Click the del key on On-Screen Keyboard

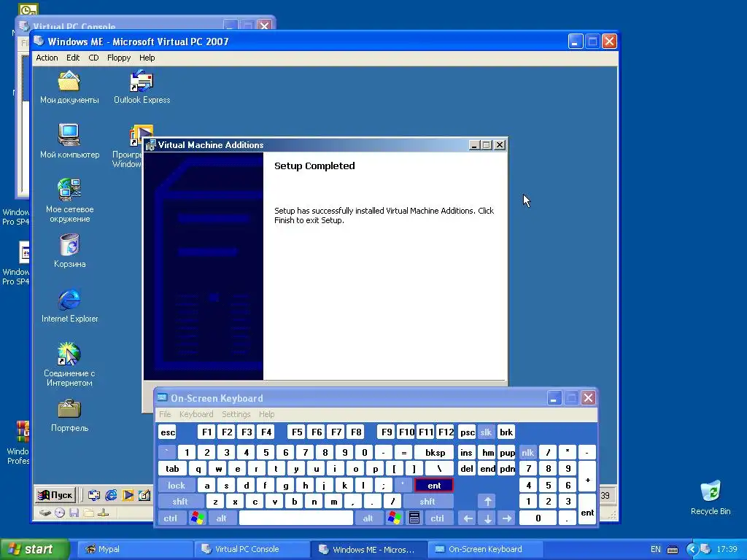467,469
